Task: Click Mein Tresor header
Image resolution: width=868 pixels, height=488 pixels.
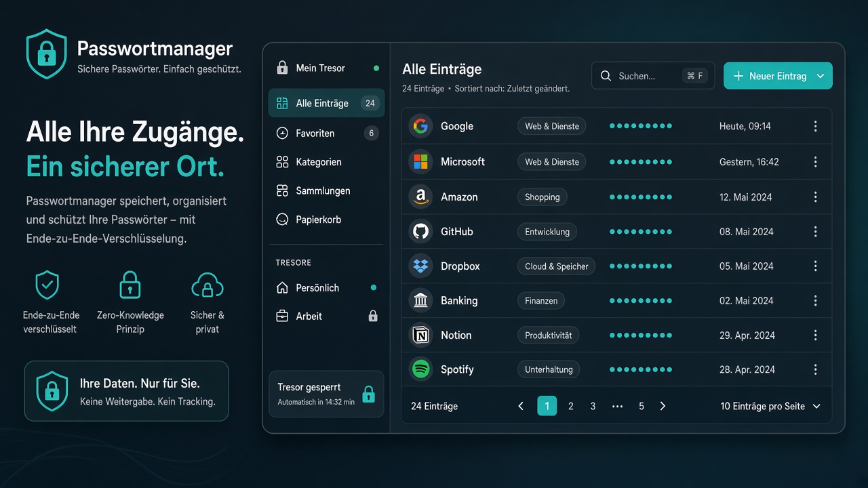Action: point(326,68)
